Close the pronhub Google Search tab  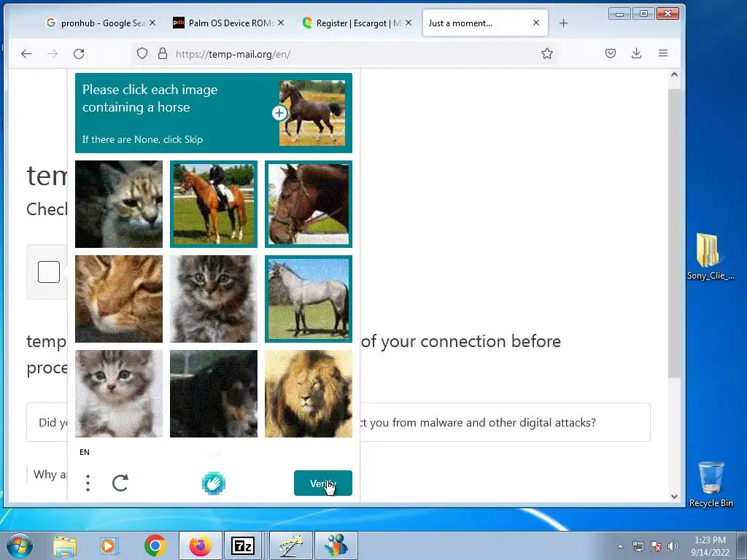[x=152, y=23]
